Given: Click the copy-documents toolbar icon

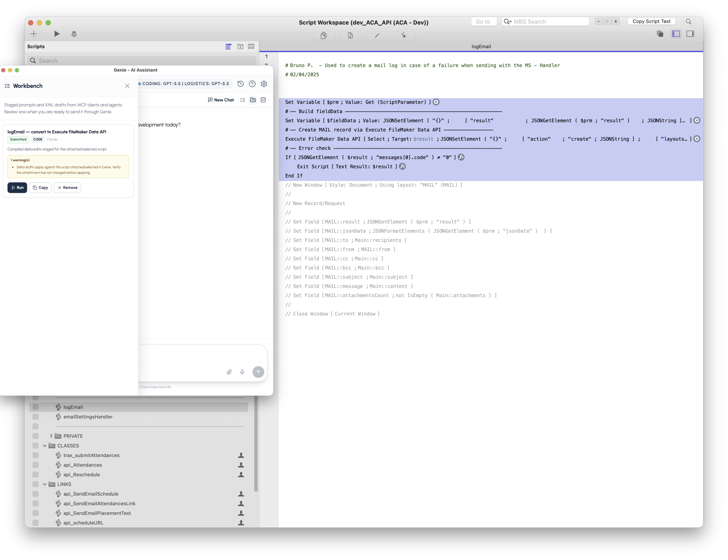Looking at the screenshot, I should [323, 35].
